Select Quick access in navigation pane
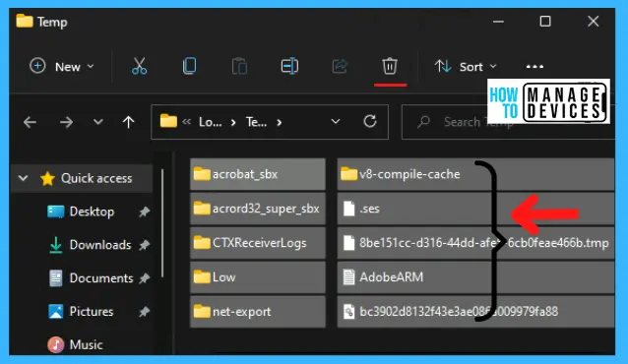Viewport: 628px width, 364px height. point(96,178)
